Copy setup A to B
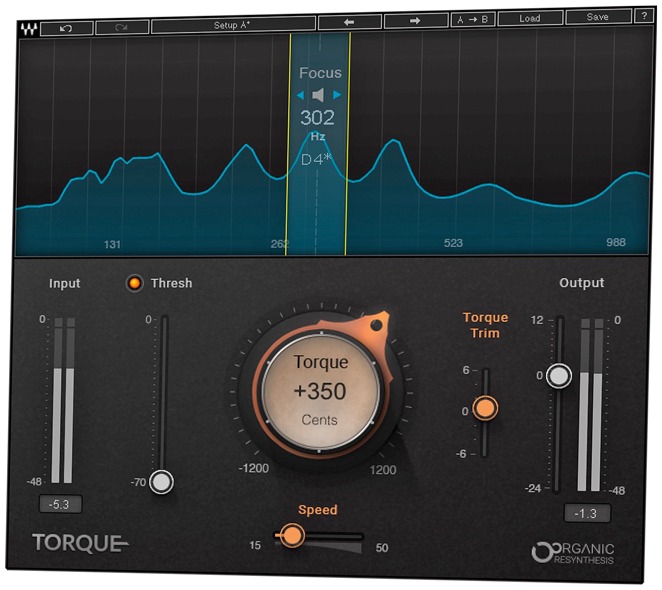 473,19
